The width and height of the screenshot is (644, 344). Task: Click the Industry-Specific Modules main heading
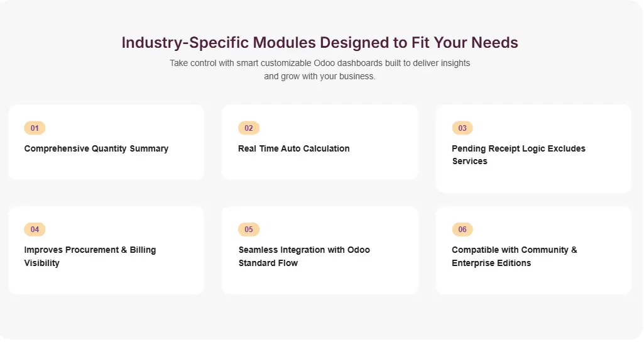click(320, 43)
